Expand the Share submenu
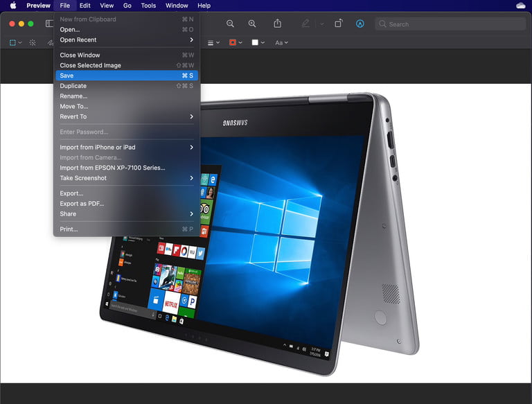Image resolution: width=532 pixels, height=404 pixels. [127, 214]
